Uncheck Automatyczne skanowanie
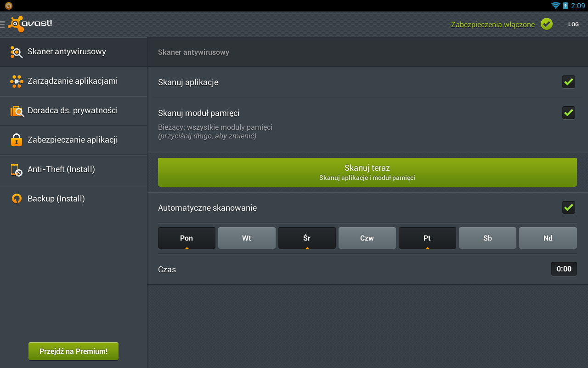The height and width of the screenshot is (368, 588). tap(568, 207)
